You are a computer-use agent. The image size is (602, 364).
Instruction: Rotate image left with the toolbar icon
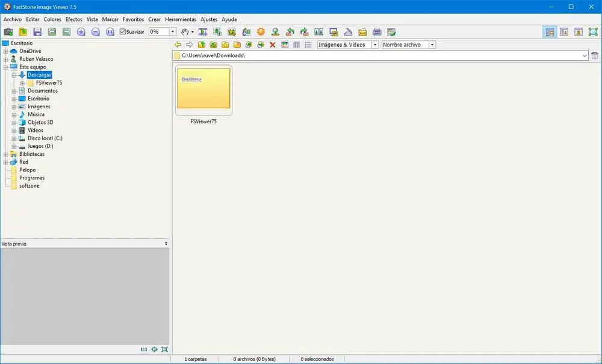[x=290, y=32]
